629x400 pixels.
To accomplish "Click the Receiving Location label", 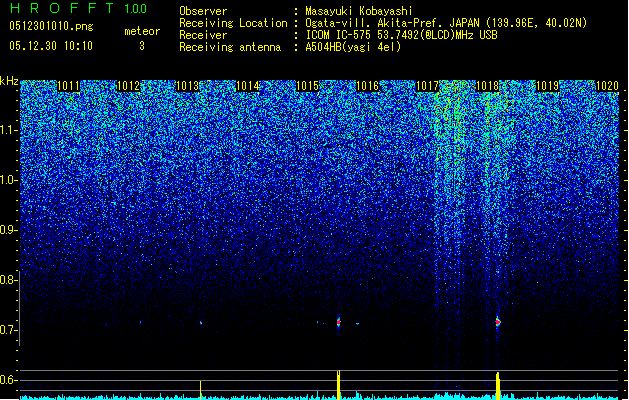I will click(x=233, y=23).
